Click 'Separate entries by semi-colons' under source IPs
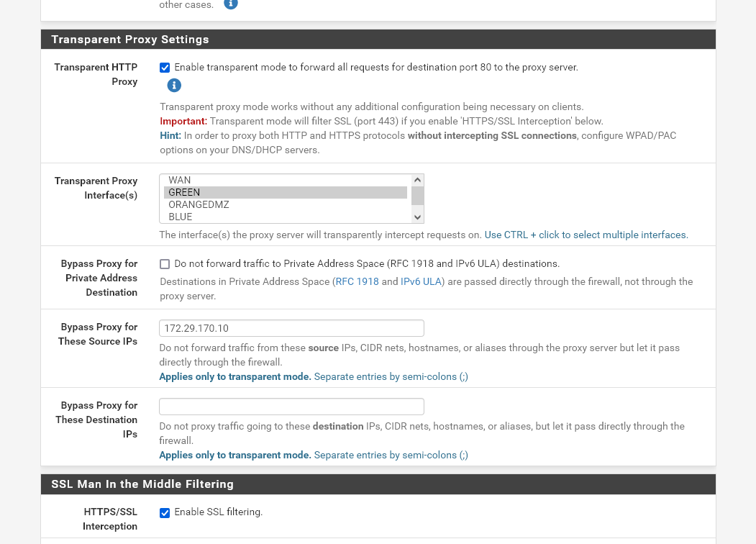Image resolution: width=756 pixels, height=544 pixels. pyautogui.click(x=391, y=376)
